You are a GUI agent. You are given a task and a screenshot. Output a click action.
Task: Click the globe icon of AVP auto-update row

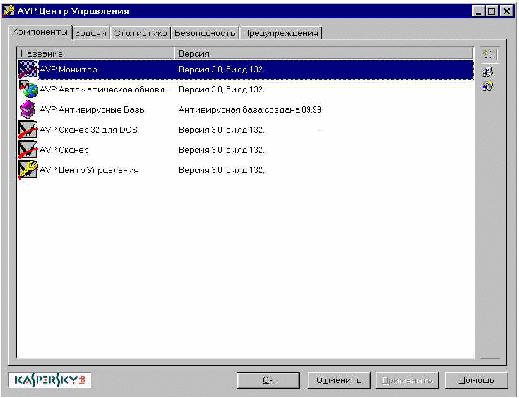pyautogui.click(x=28, y=89)
